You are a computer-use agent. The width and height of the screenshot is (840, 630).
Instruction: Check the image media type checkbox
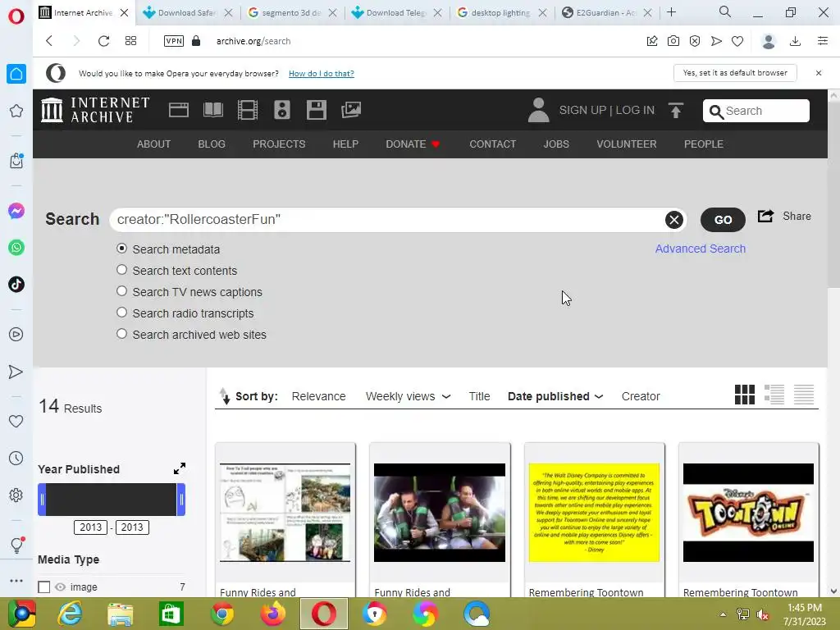[44, 587]
